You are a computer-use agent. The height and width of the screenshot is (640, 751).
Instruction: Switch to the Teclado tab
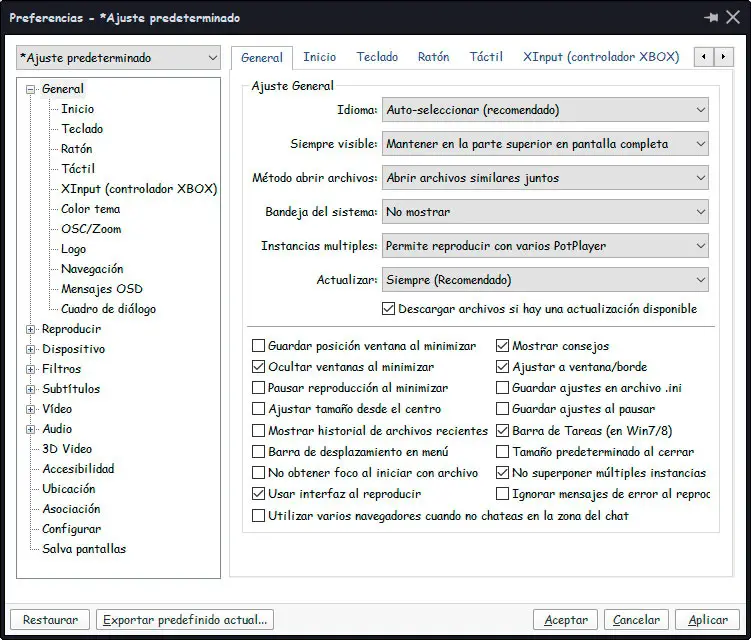pos(377,58)
